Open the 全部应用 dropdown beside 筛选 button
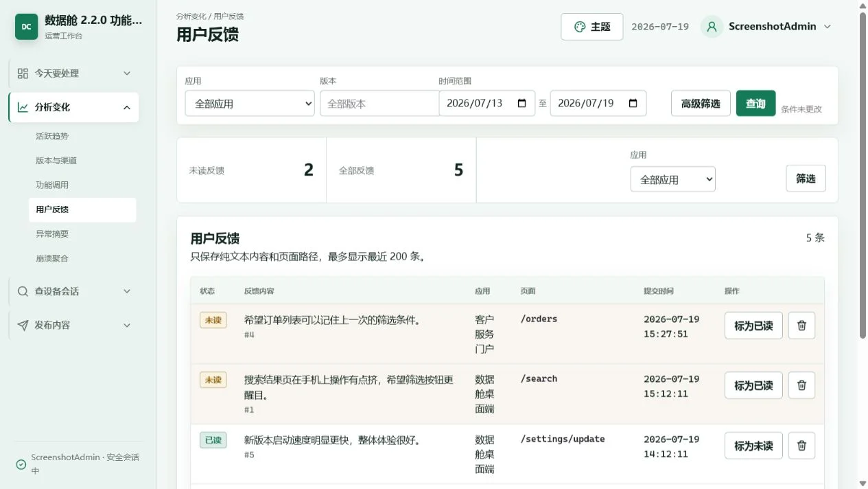The image size is (868, 489). [x=672, y=179]
